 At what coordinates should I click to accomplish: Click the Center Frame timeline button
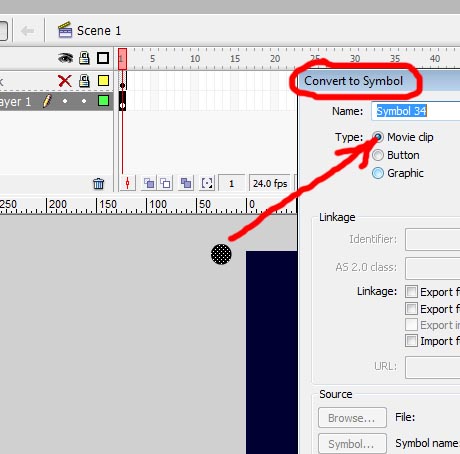(x=127, y=183)
